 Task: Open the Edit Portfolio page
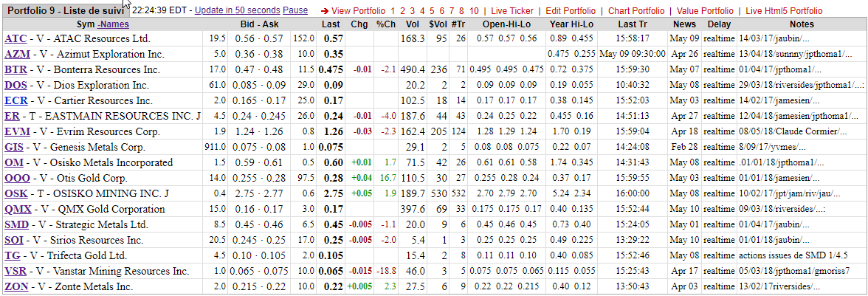tap(571, 11)
